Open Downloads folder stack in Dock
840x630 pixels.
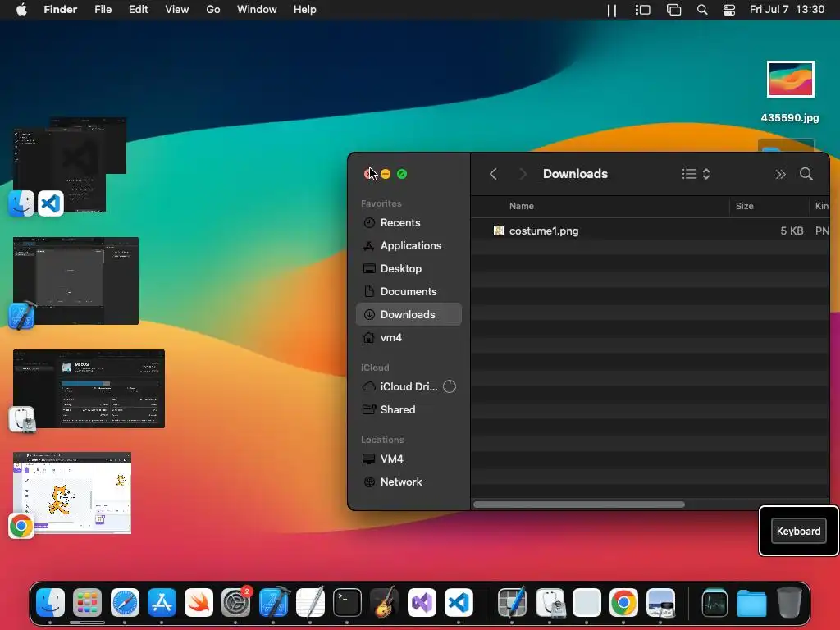(751, 603)
